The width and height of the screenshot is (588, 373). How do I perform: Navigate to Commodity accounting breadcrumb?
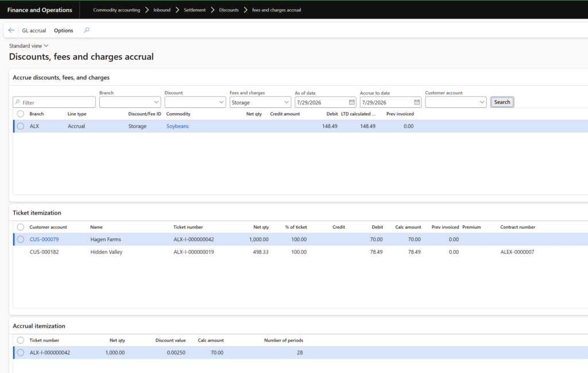[x=117, y=10]
